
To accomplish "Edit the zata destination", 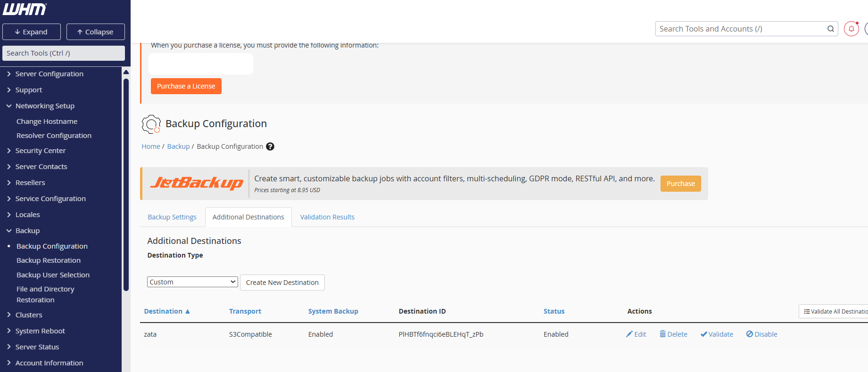I will (636, 334).
